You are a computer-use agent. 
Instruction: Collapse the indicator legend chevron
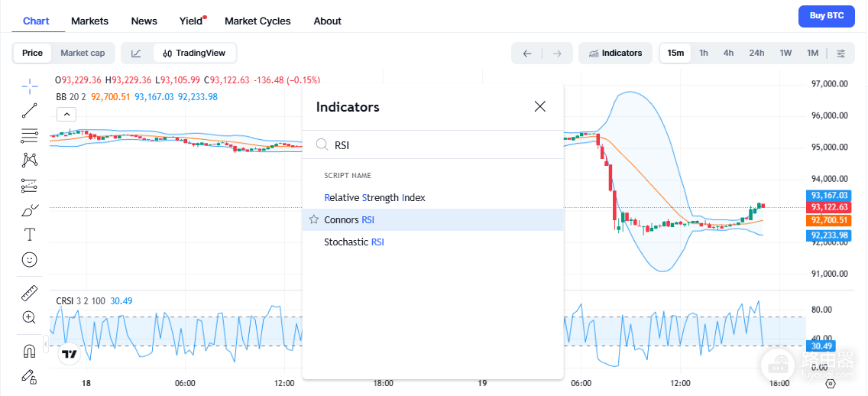tap(66, 115)
